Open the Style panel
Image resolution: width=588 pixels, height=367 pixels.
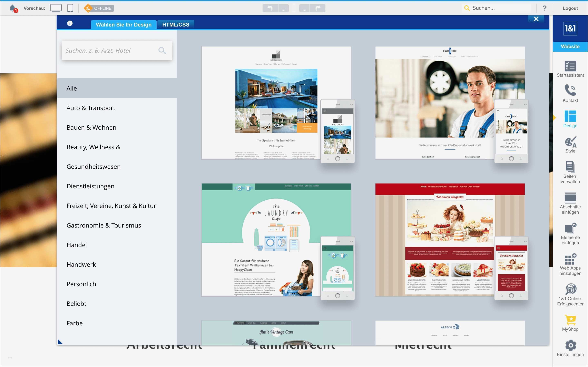pyautogui.click(x=570, y=144)
